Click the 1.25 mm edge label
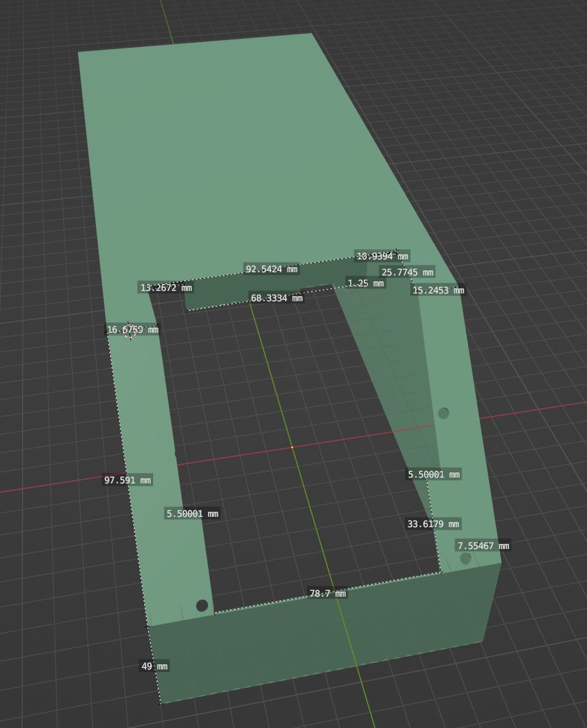 point(365,283)
